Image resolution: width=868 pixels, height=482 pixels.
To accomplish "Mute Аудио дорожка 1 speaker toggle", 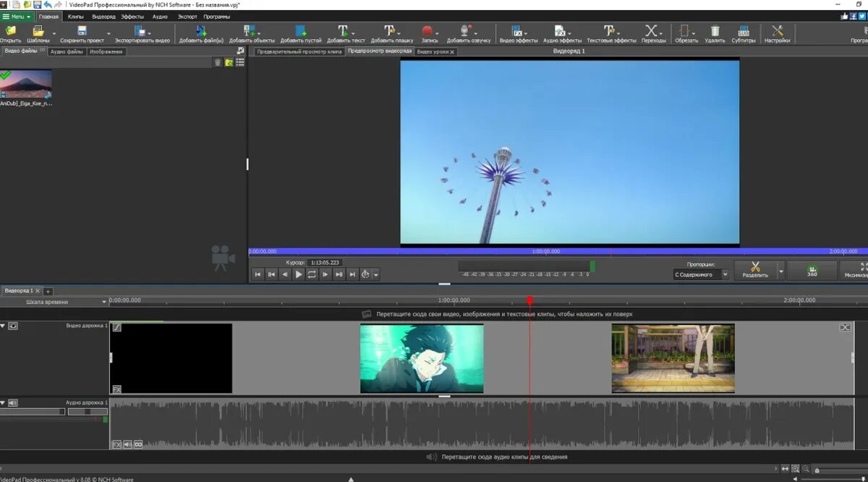I will tap(13, 402).
